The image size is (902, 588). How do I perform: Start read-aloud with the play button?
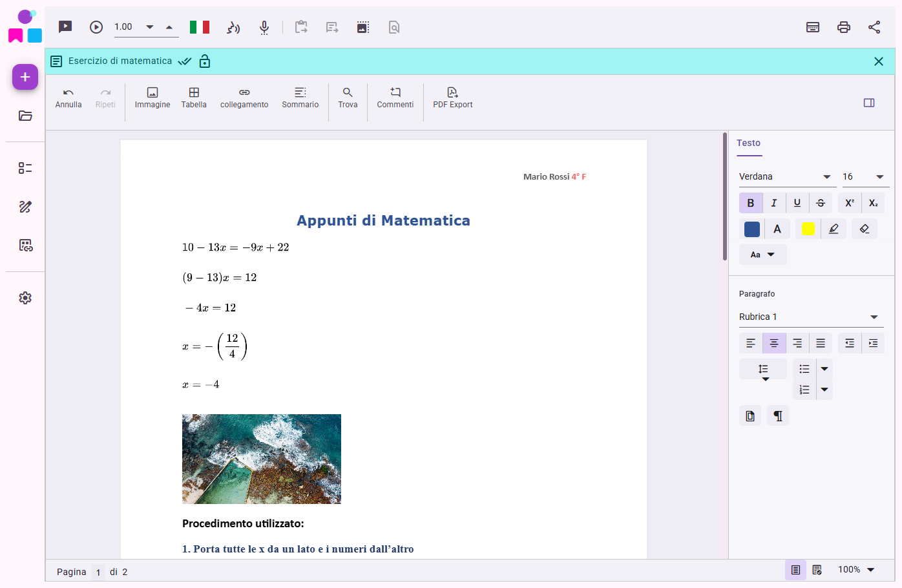[96, 26]
